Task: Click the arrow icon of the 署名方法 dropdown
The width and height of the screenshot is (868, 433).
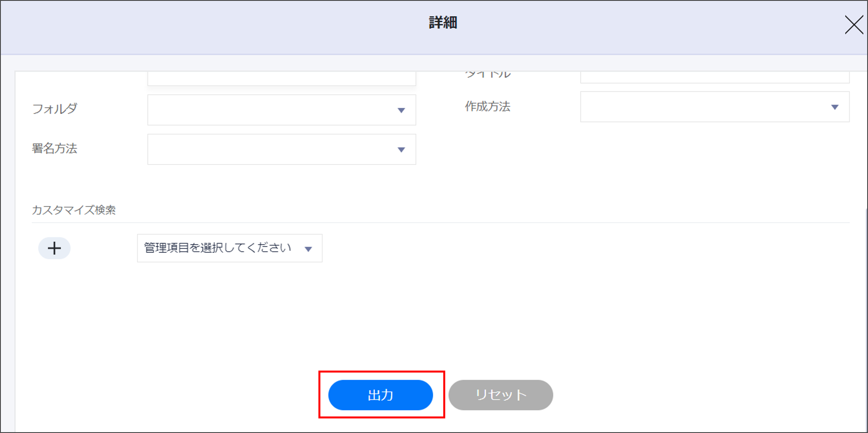Action: coord(401,150)
